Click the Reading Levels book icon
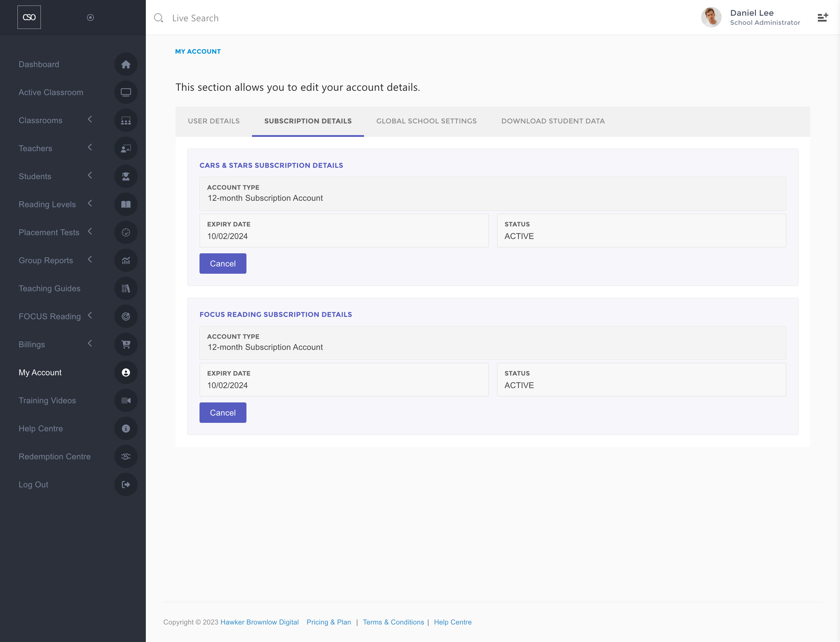Image resolution: width=840 pixels, height=642 pixels. (126, 204)
